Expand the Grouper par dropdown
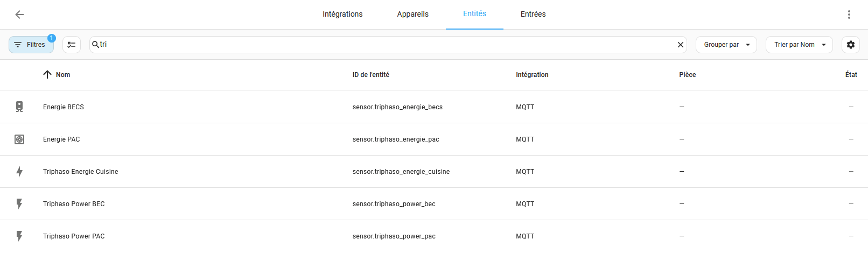The image size is (868, 267). (x=726, y=45)
